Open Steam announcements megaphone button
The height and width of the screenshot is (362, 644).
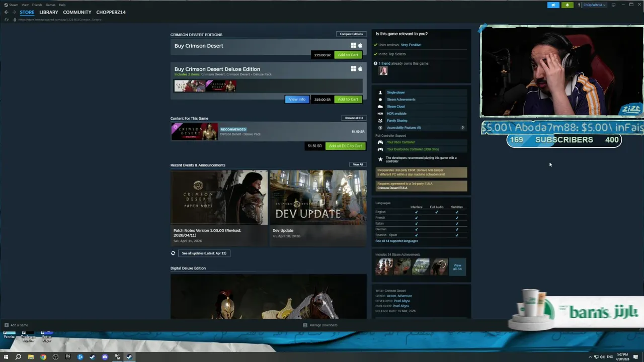tap(553, 5)
